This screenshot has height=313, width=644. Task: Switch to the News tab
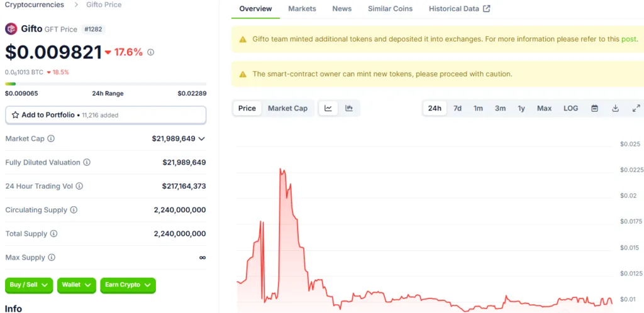click(342, 9)
